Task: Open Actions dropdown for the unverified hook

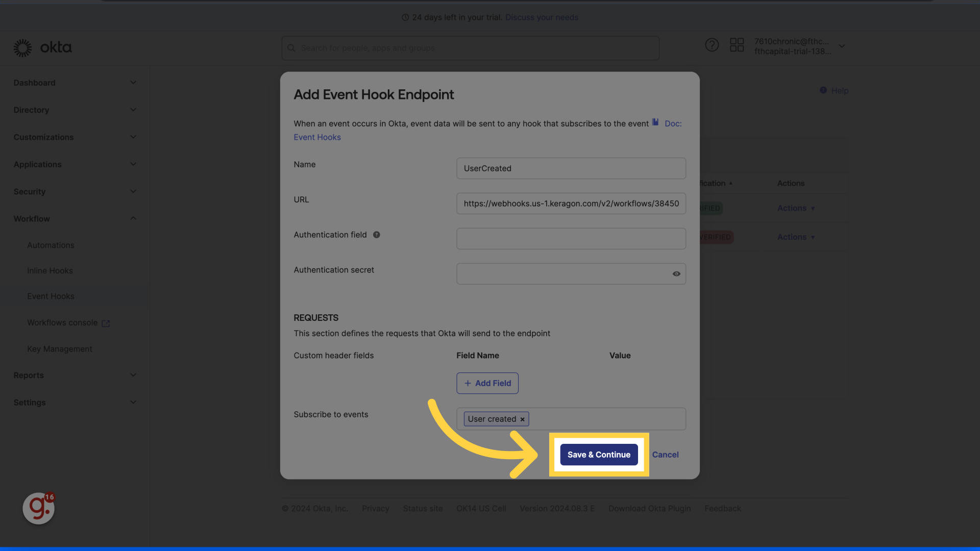Action: pyautogui.click(x=796, y=237)
